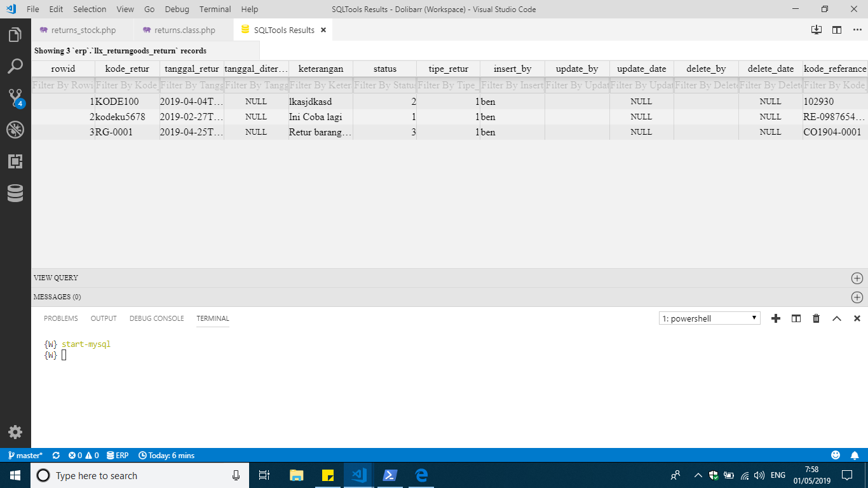The image size is (868, 488).
Task: Click the ERP database connection status item
Action: [x=118, y=456]
